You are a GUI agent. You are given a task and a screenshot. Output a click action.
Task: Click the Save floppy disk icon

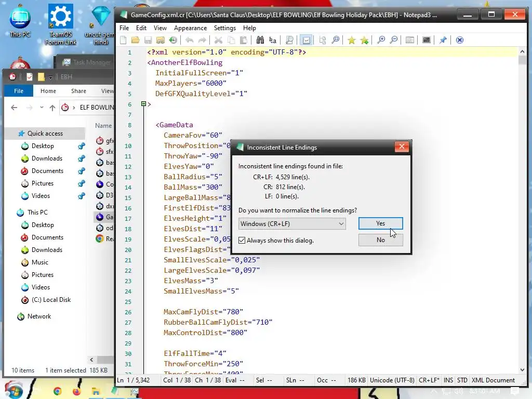coord(148,40)
